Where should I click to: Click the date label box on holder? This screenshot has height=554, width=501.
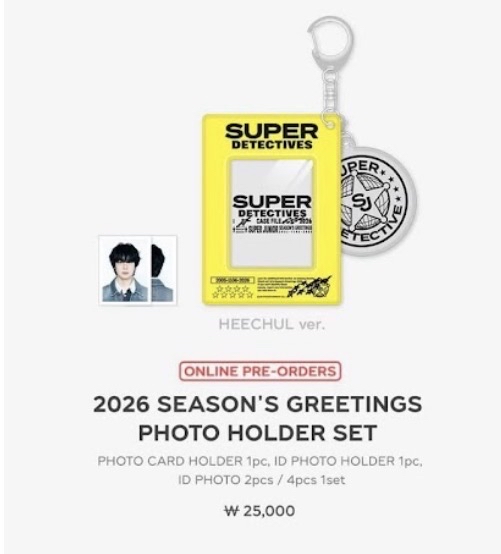pyautogui.click(x=232, y=280)
